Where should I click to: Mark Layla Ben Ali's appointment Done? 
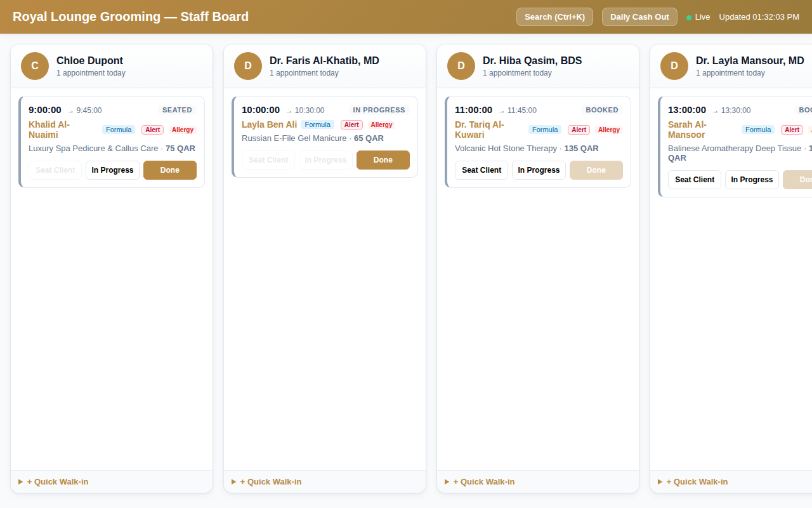383,160
